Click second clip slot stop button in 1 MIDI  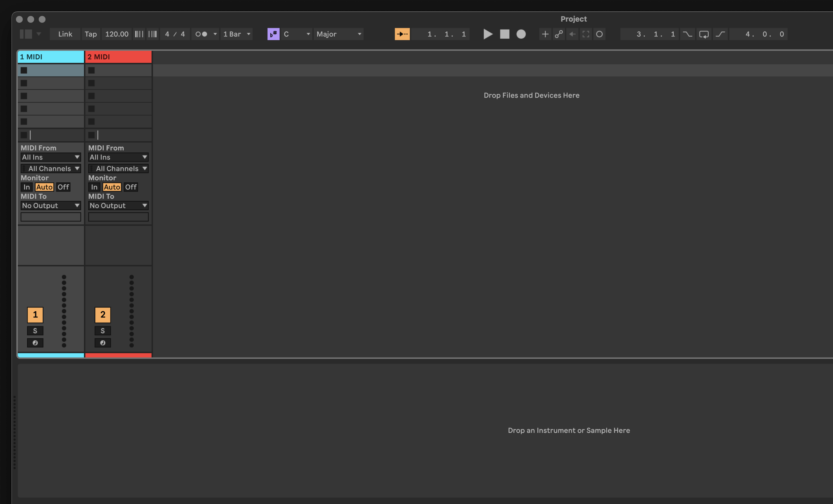pos(24,83)
